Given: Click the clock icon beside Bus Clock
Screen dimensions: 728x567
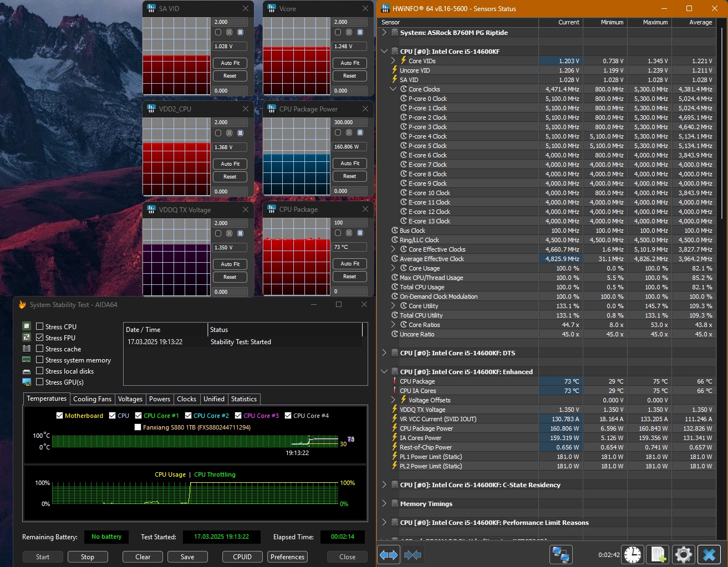Looking at the screenshot, I should pyautogui.click(x=395, y=231).
